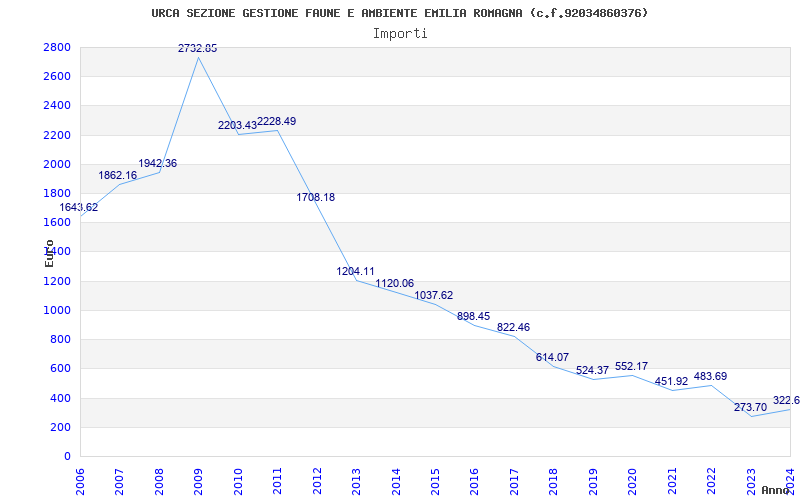
Task: Click the 2012 year axis label
Action: (x=317, y=482)
